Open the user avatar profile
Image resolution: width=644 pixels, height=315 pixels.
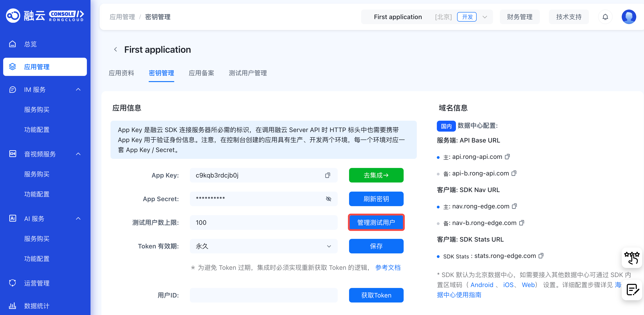coord(629,17)
